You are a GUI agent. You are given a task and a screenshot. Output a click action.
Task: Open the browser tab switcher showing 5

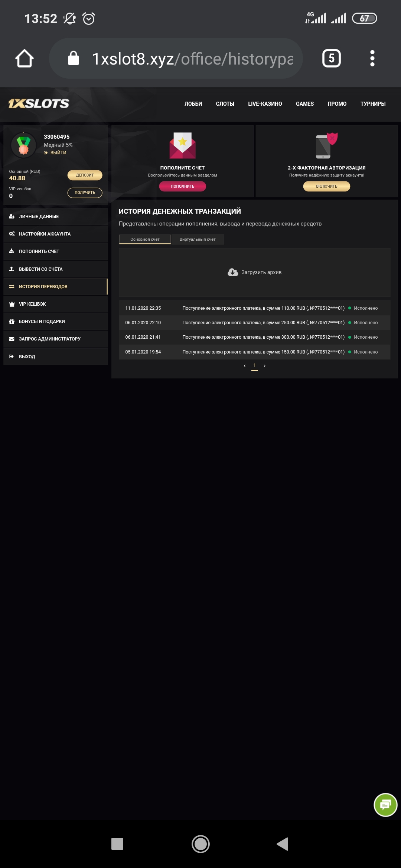click(331, 59)
